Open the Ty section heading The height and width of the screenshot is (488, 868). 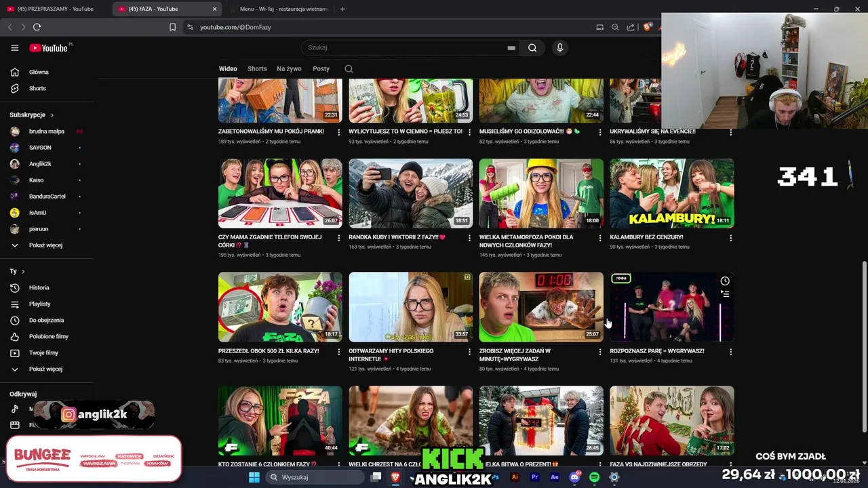coord(17,271)
